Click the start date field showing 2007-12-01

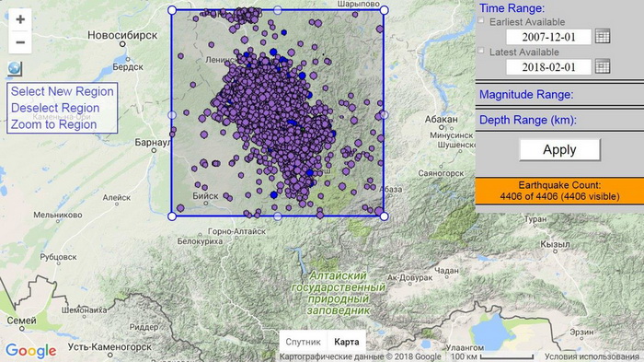click(548, 37)
